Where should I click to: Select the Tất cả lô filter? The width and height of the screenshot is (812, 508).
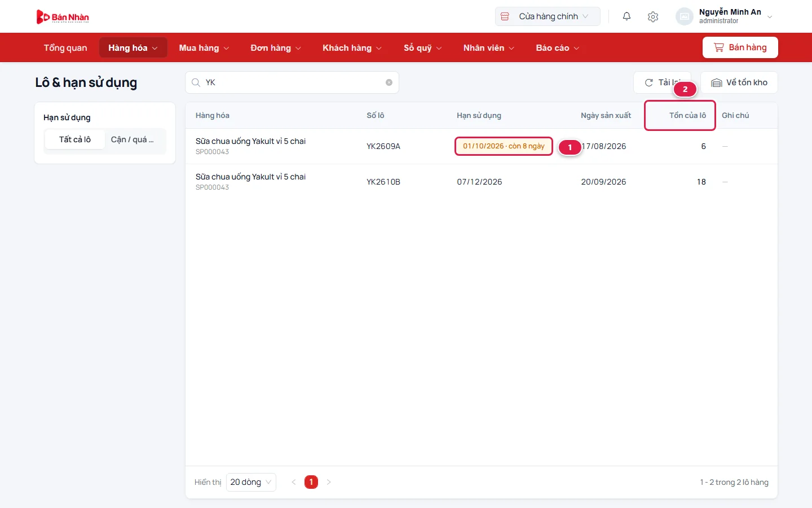click(75, 139)
